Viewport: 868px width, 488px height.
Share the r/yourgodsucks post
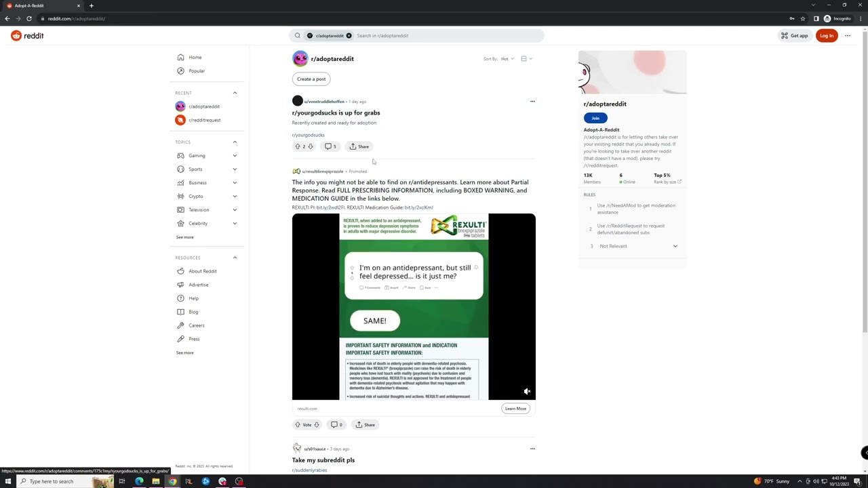[359, 146]
